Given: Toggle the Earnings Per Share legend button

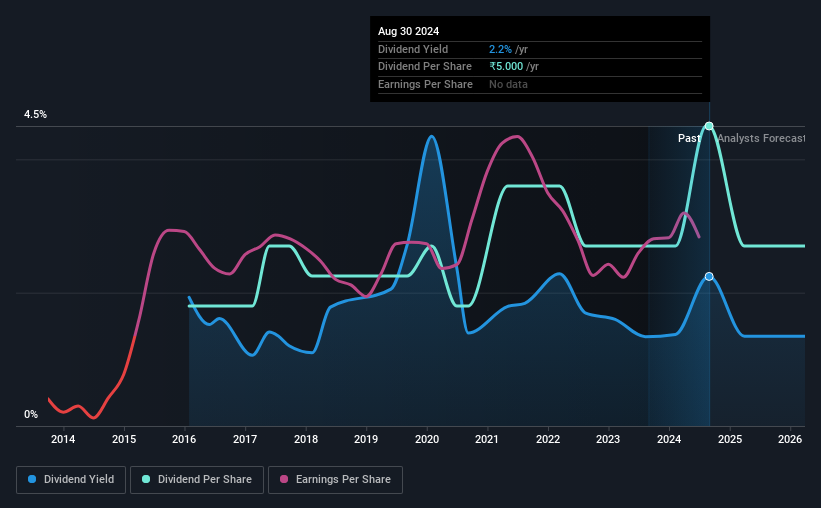Looking at the screenshot, I should pyautogui.click(x=335, y=480).
